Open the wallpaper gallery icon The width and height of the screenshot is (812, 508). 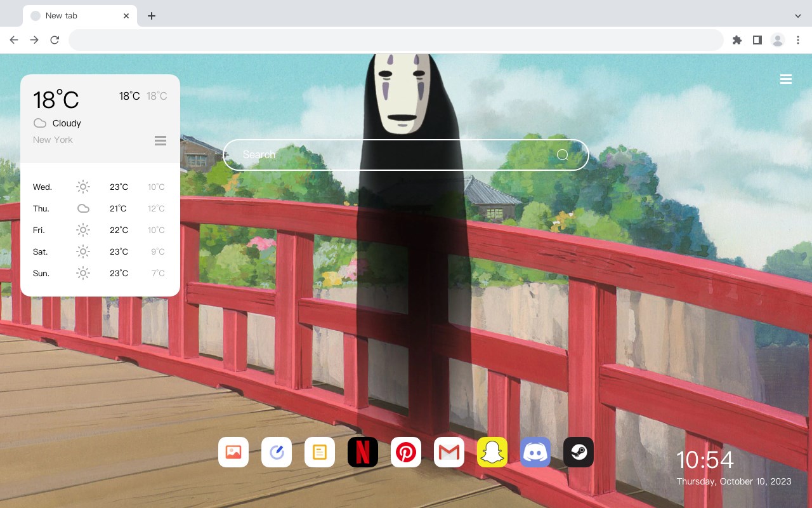click(x=233, y=452)
